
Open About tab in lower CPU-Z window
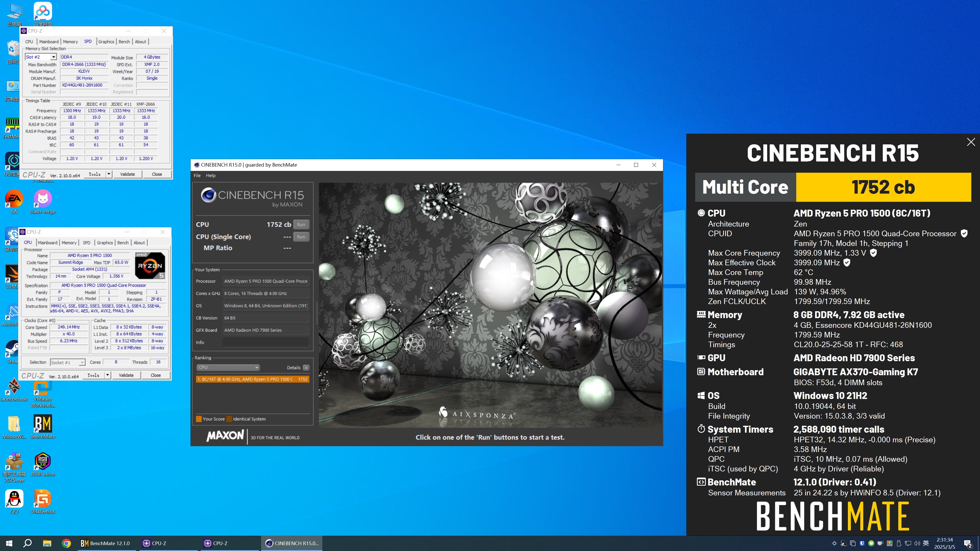pos(139,243)
